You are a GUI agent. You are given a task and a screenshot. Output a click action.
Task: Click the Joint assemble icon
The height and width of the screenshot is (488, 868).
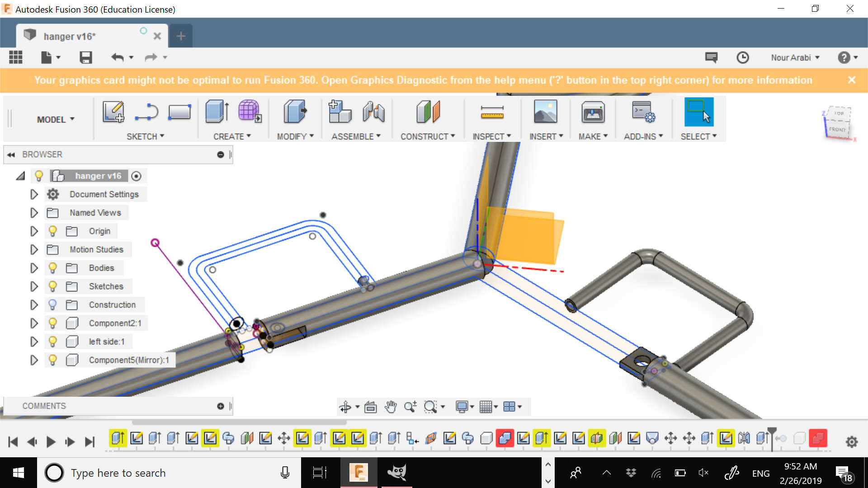coord(373,112)
